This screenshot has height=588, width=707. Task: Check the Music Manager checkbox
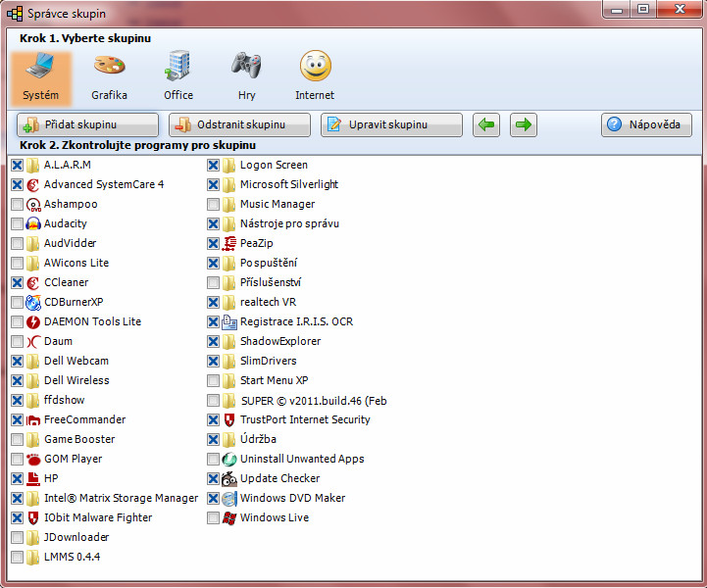pos(213,205)
